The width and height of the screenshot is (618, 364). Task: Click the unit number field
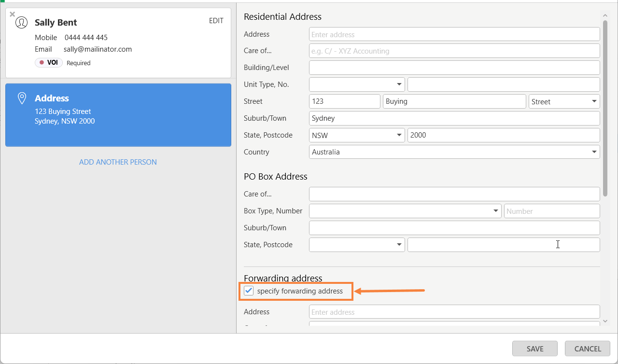pos(504,84)
